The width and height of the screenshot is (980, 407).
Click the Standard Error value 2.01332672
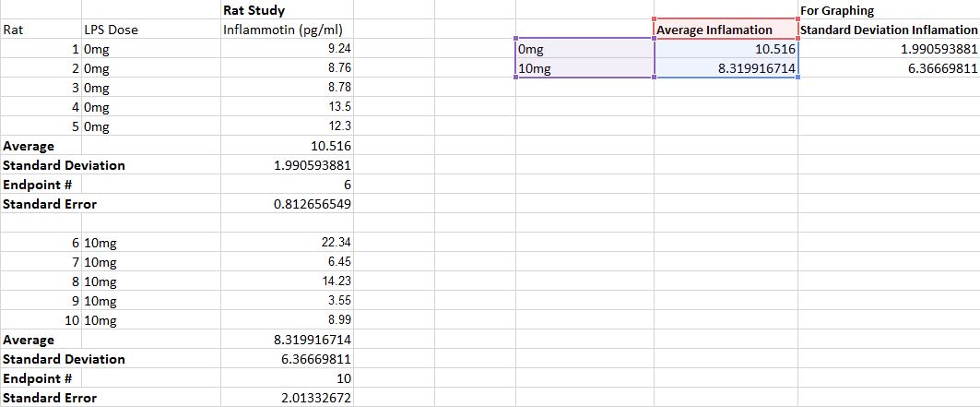click(286, 398)
